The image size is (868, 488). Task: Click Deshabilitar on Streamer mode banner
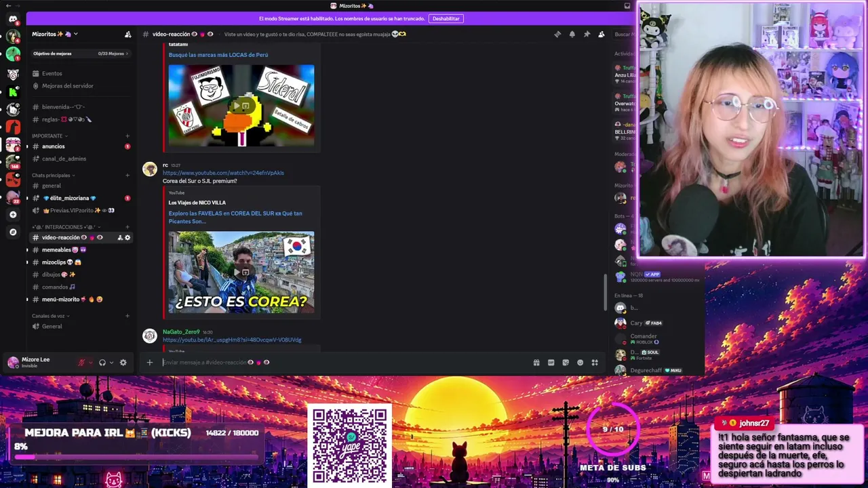(x=446, y=19)
